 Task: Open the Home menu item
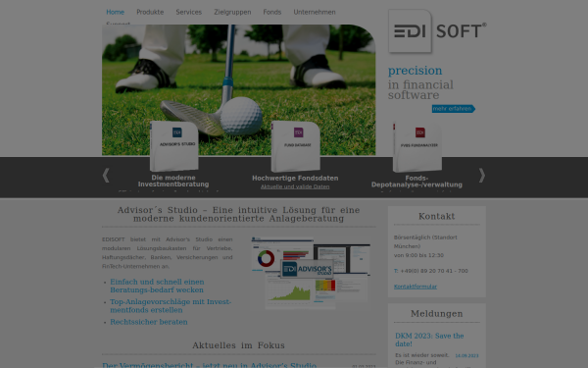click(x=115, y=12)
